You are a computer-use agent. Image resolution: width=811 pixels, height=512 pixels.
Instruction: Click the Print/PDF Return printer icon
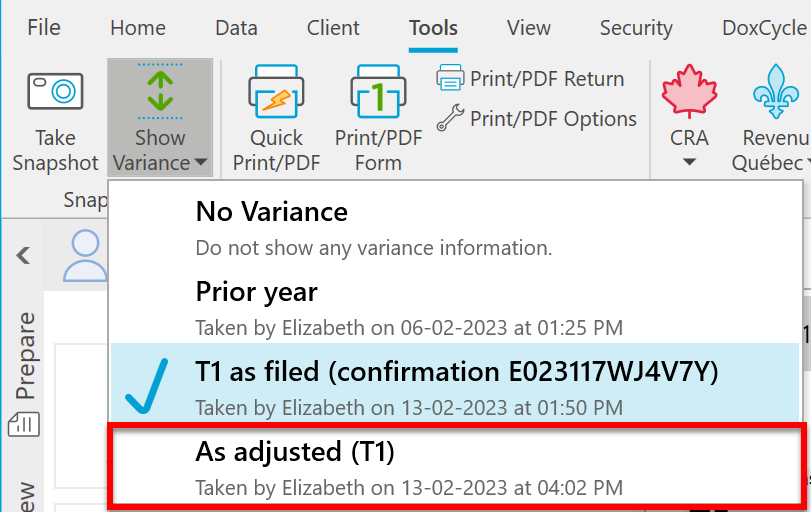pyautogui.click(x=450, y=78)
